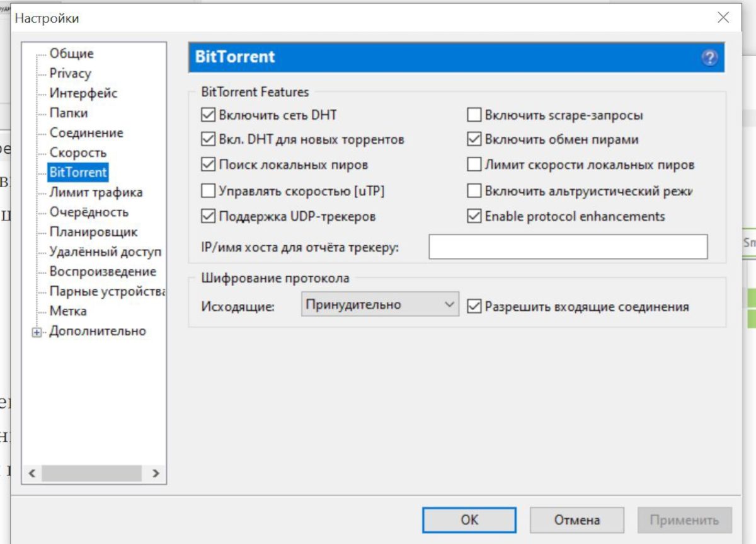
Task: Click the OK button
Action: pyautogui.click(x=469, y=520)
